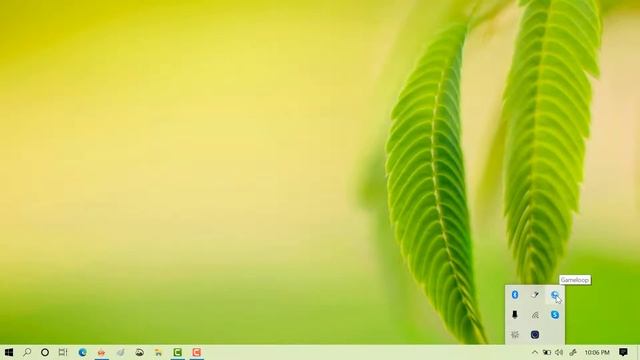Open the yellow folder-like taskbar app
The image size is (640, 360).
click(x=158, y=352)
